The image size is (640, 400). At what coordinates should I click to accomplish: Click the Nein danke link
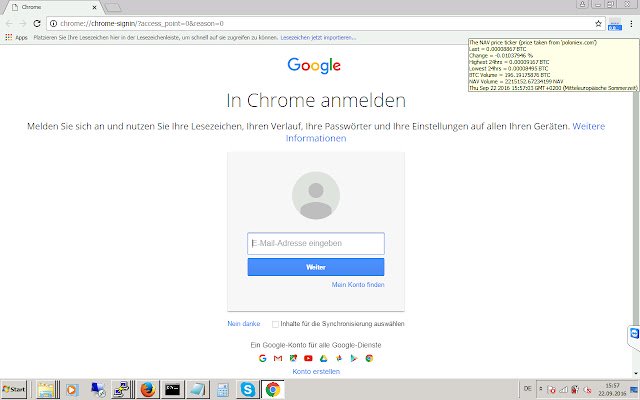(x=244, y=324)
